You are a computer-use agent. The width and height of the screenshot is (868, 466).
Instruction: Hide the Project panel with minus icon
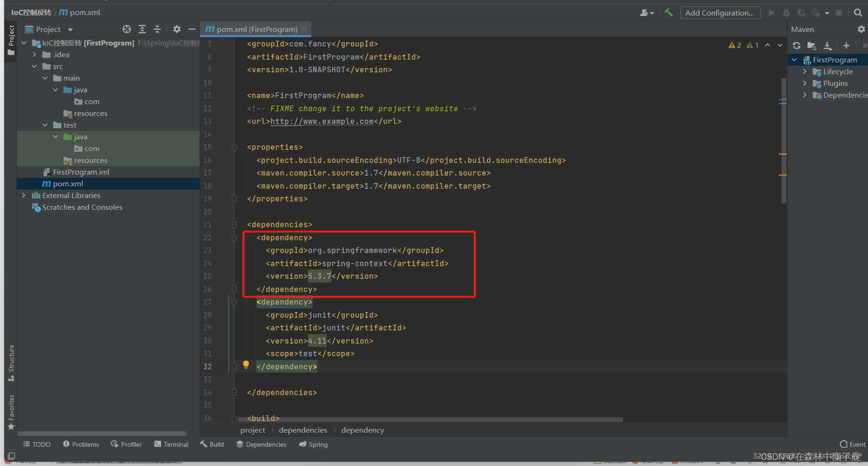[192, 29]
